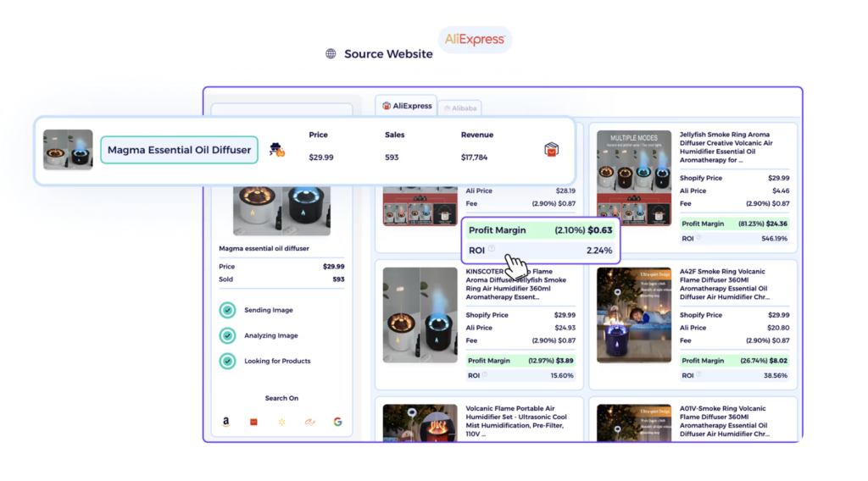The image size is (868, 481).
Task: Open the A01V-Smoke Ring diffuser image
Action: [x=634, y=423]
